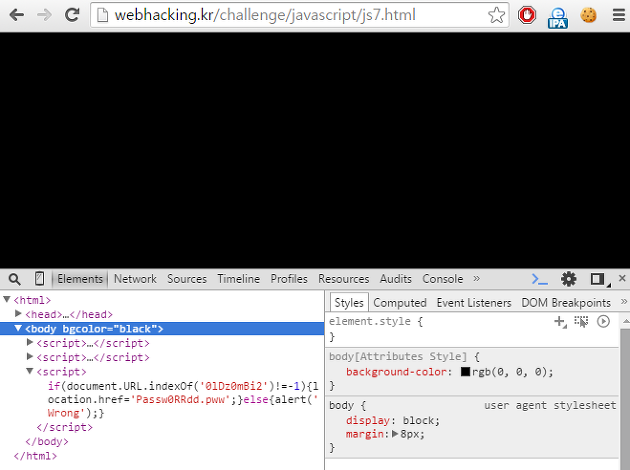Click the address bar URL field
630x470 pixels.
299,15
